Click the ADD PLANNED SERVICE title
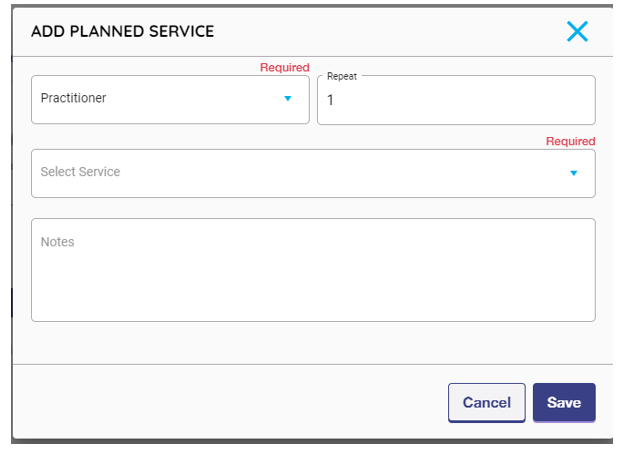The height and width of the screenshot is (451, 641). tap(122, 31)
